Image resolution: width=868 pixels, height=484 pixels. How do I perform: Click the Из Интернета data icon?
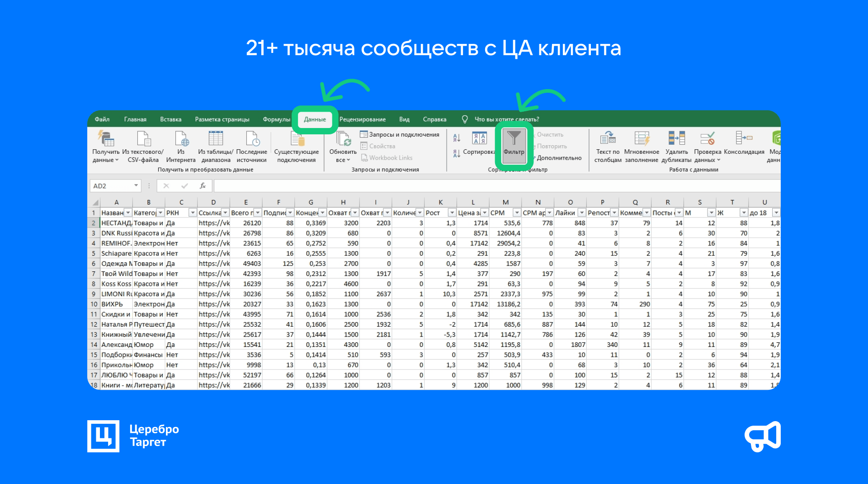pyautogui.click(x=181, y=139)
